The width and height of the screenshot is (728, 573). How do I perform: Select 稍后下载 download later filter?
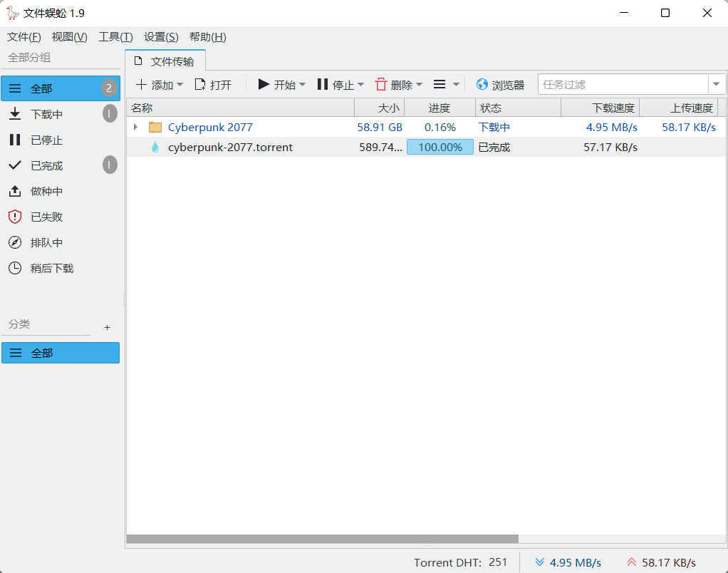[x=61, y=268]
